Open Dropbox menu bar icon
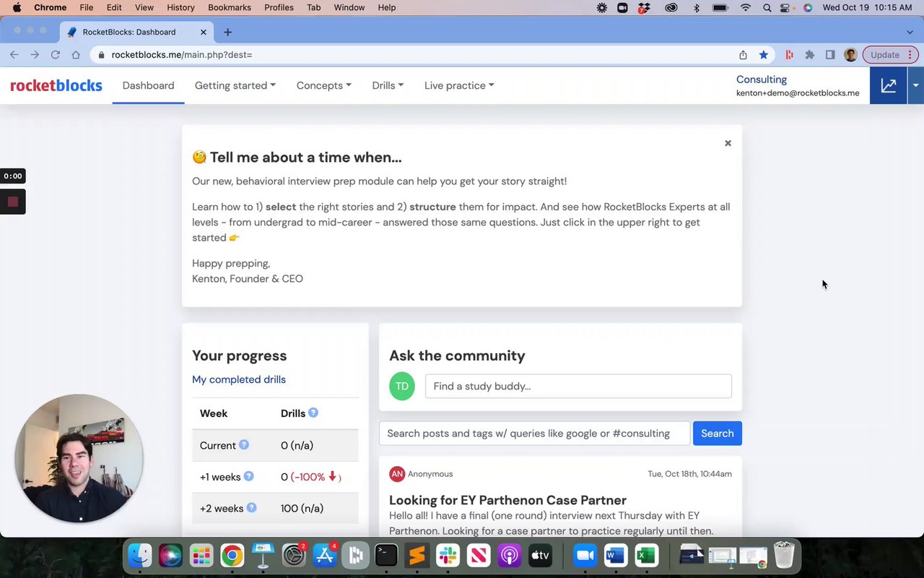Viewport: 924px width, 578px height. pos(645,7)
